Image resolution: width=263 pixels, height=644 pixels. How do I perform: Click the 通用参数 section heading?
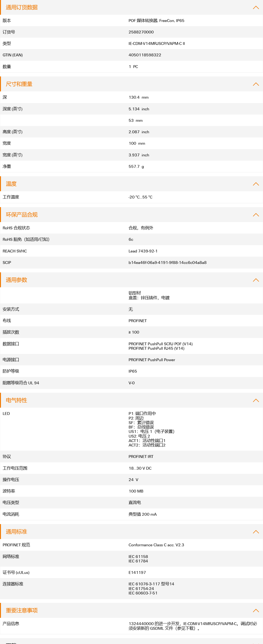(17, 280)
